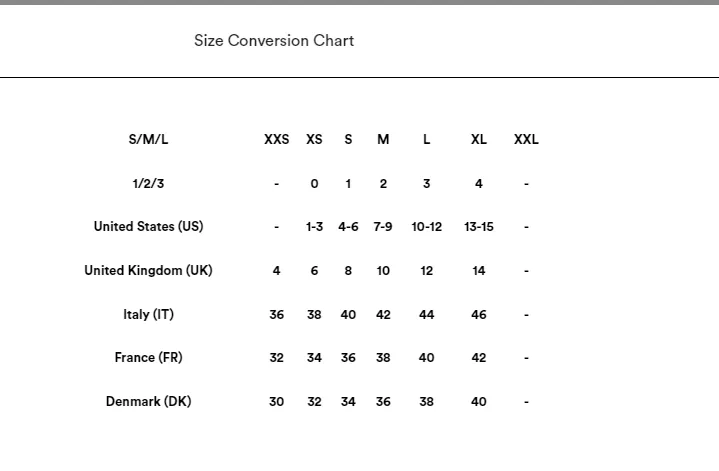Select the Denmark (DK) row label

(x=148, y=402)
